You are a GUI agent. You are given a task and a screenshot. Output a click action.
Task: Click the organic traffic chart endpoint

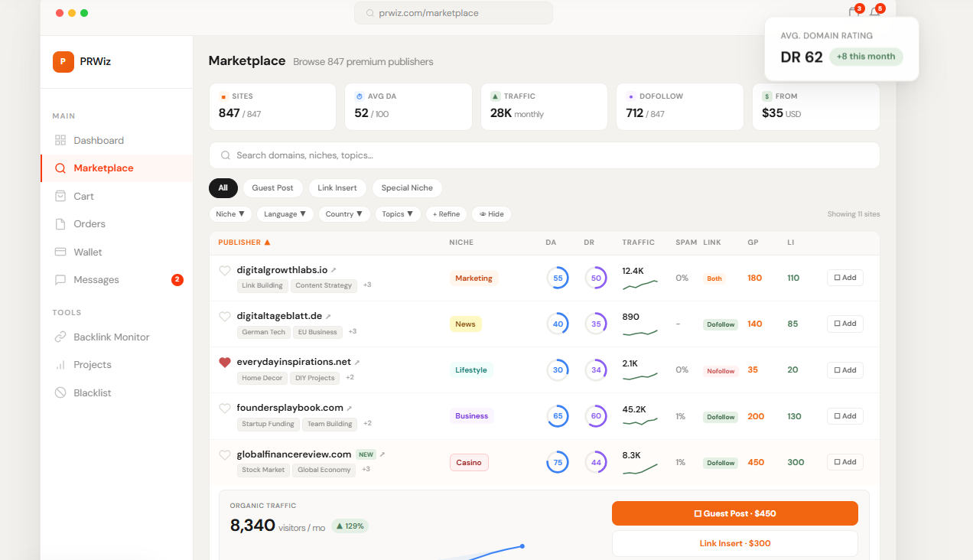(522, 546)
